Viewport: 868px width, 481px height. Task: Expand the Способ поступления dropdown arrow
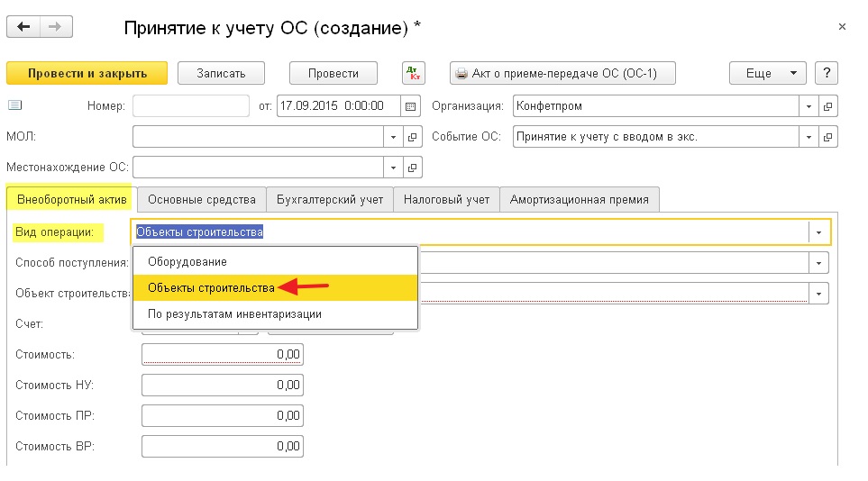(818, 263)
